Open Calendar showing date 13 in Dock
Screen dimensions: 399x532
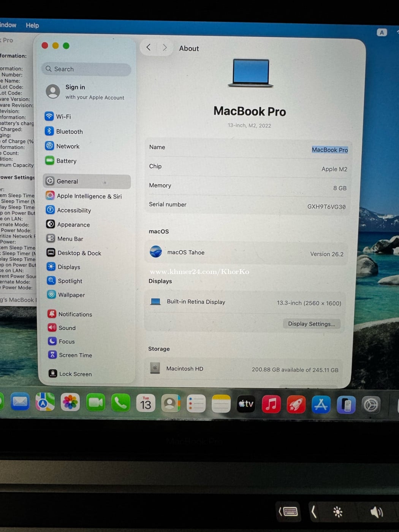[146, 404]
